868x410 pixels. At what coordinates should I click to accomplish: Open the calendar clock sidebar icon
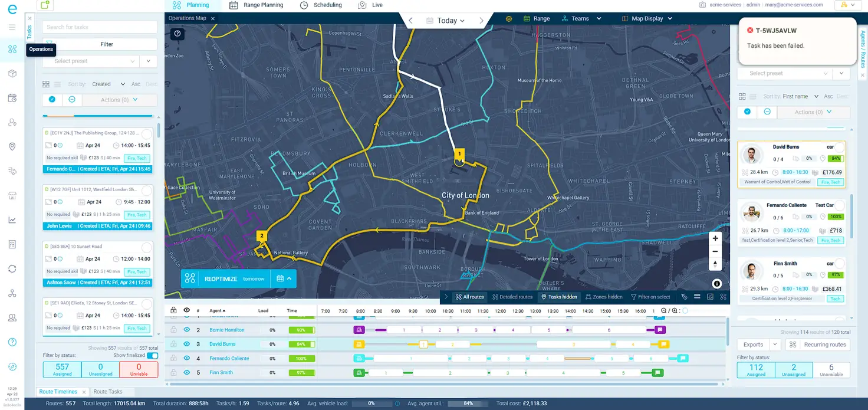click(12, 98)
